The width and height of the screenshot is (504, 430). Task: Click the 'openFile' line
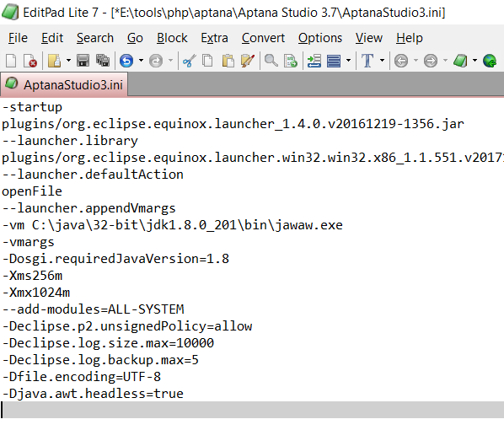(32, 191)
